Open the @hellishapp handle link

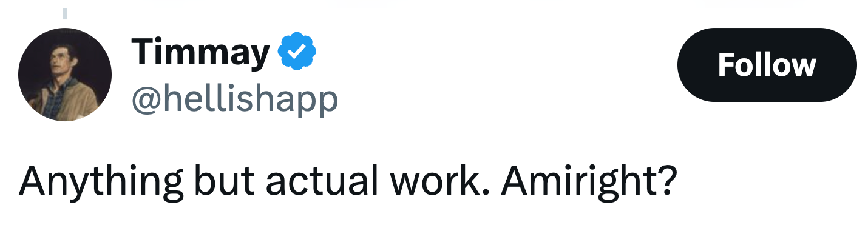pyautogui.click(x=234, y=99)
